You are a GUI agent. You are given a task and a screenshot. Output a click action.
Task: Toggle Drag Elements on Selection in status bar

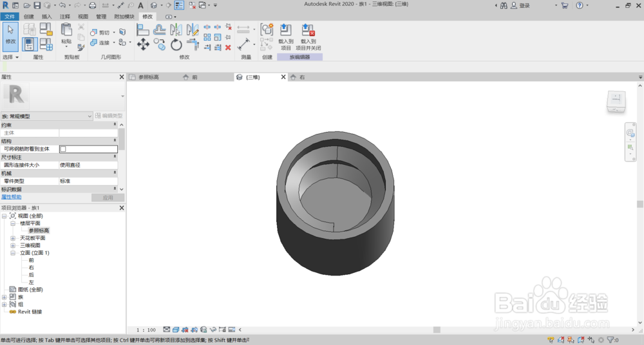(591, 340)
